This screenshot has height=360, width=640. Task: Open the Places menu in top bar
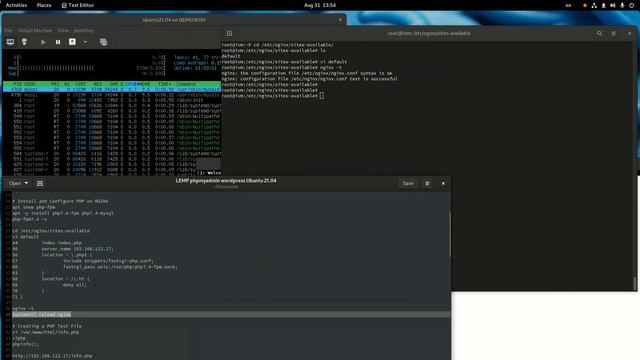44,5
